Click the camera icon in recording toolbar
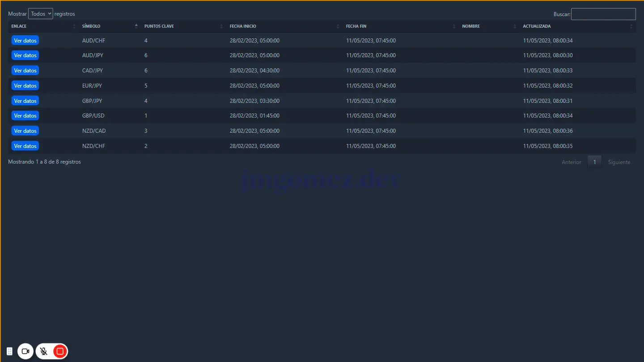This screenshot has height=362, width=644. tap(25, 351)
